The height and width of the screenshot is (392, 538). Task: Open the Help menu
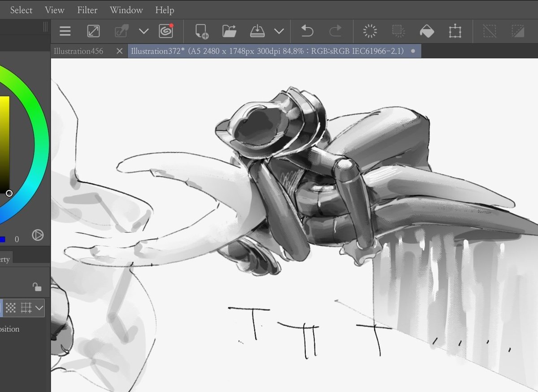165,10
